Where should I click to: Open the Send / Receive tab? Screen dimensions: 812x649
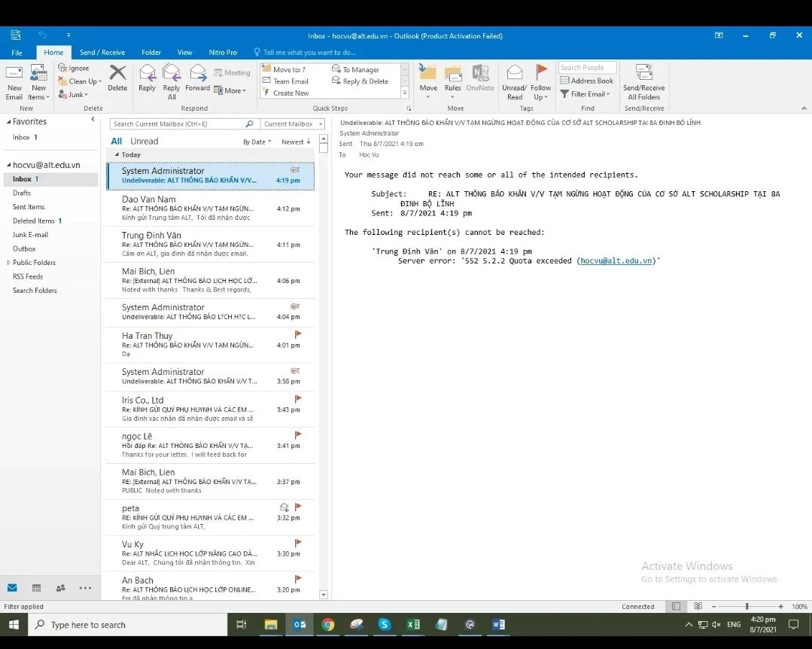pyautogui.click(x=102, y=52)
